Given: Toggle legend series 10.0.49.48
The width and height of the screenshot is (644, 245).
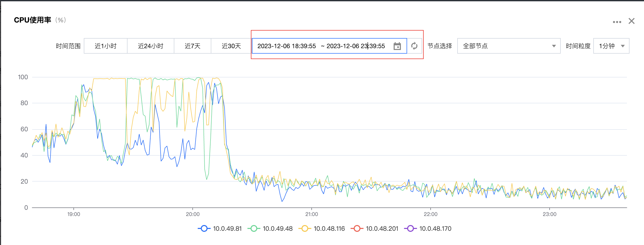Looking at the screenshot, I should click(x=270, y=229).
